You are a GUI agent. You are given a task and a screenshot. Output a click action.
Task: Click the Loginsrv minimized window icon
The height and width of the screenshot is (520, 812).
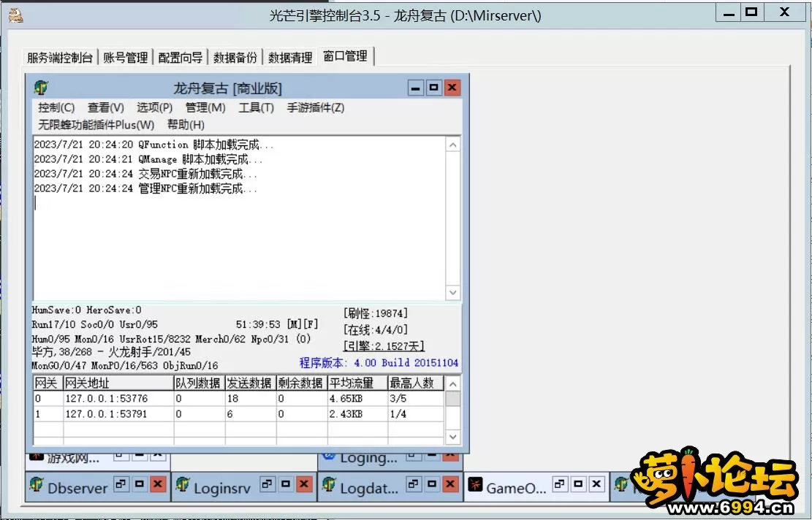pyautogui.click(x=183, y=485)
